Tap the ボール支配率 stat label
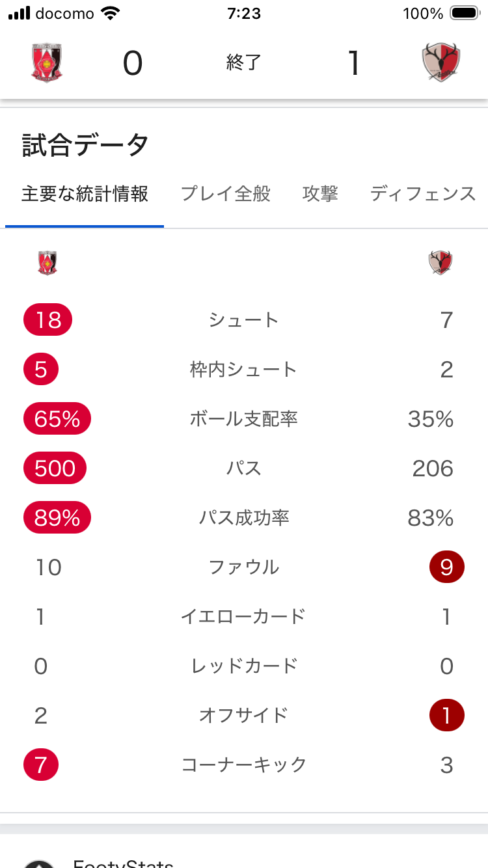Screen dimensions: 488x868 (x=244, y=419)
